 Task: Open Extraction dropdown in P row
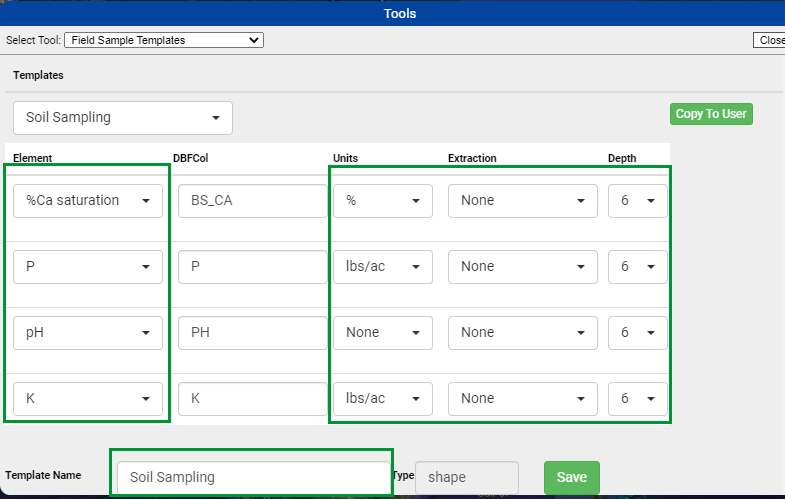523,267
